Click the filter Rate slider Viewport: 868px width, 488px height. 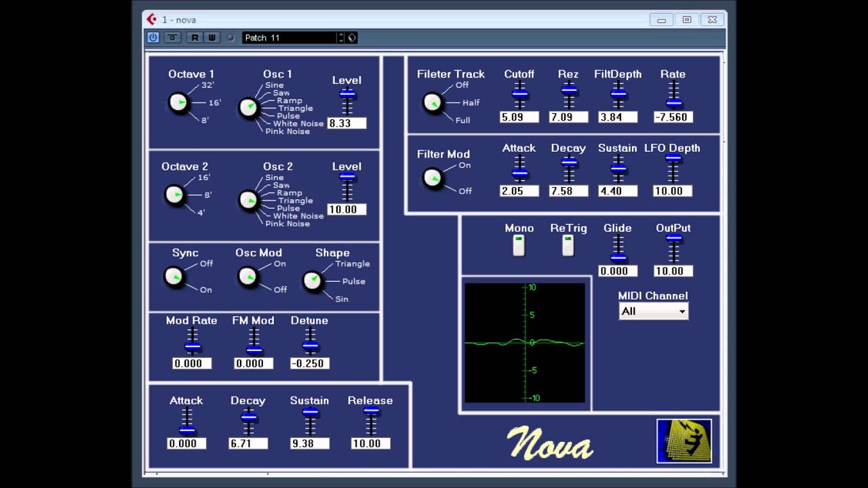click(673, 95)
